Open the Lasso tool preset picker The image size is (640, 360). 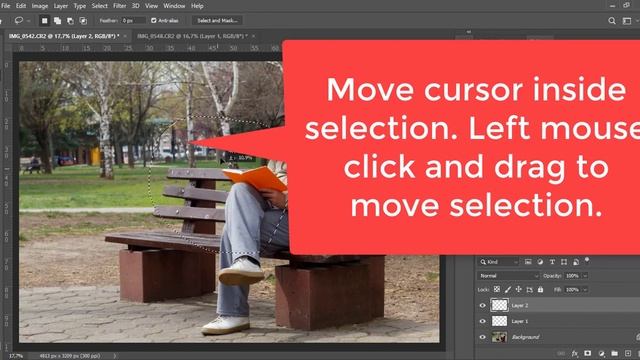[19, 20]
